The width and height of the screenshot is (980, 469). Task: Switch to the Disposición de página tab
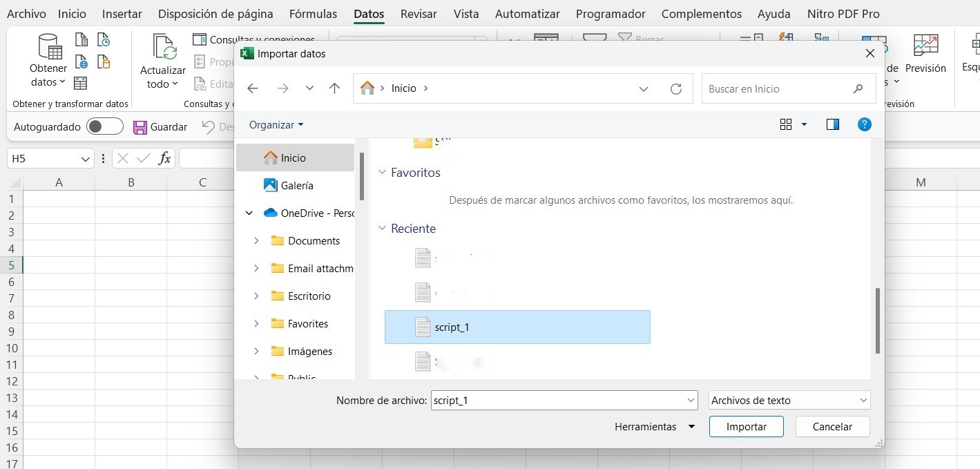[x=215, y=14]
